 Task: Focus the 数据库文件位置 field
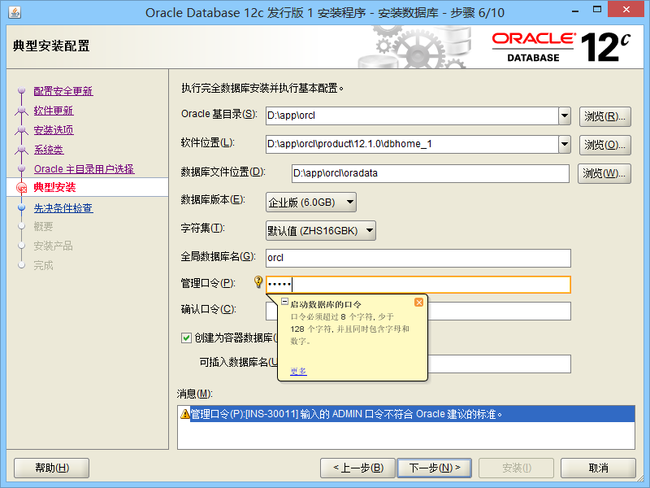tap(430, 173)
